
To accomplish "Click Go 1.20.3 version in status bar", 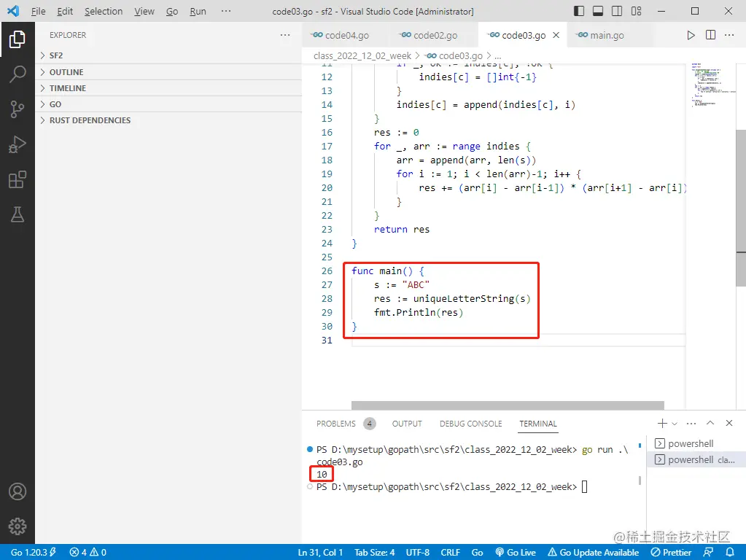I will 34,552.
